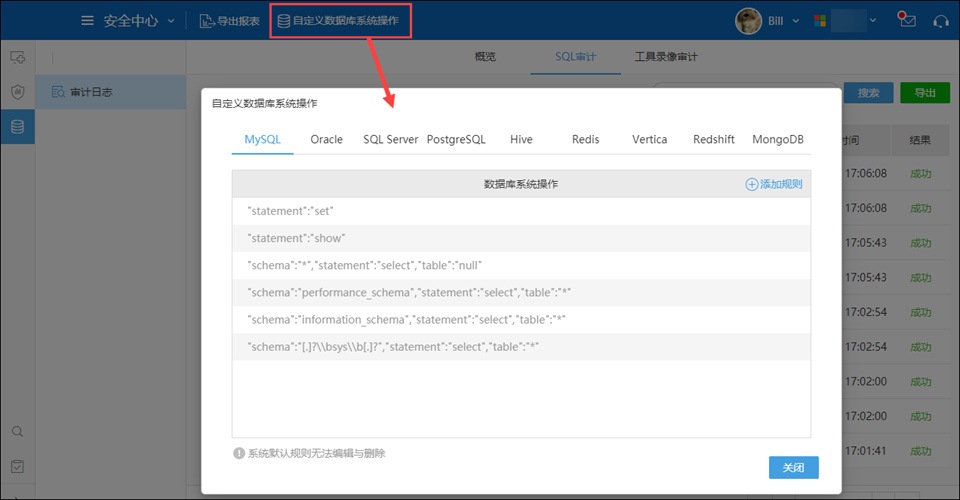The height and width of the screenshot is (500, 960).
Task: Select the PostgreSQL tab
Action: tap(456, 140)
